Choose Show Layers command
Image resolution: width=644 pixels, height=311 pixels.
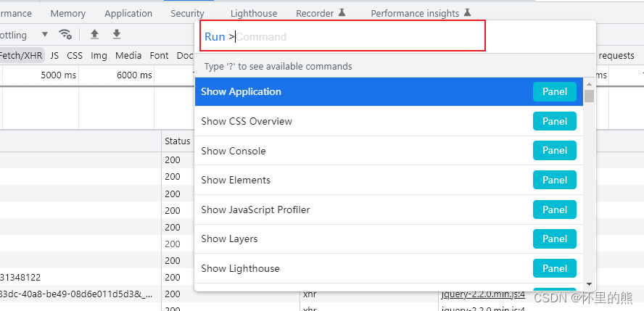pyautogui.click(x=389, y=239)
